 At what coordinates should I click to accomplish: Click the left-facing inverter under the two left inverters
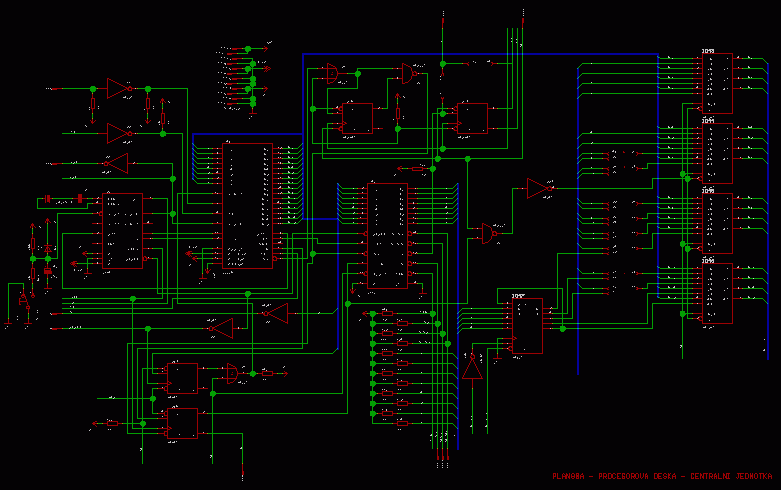pyautogui.click(x=117, y=162)
